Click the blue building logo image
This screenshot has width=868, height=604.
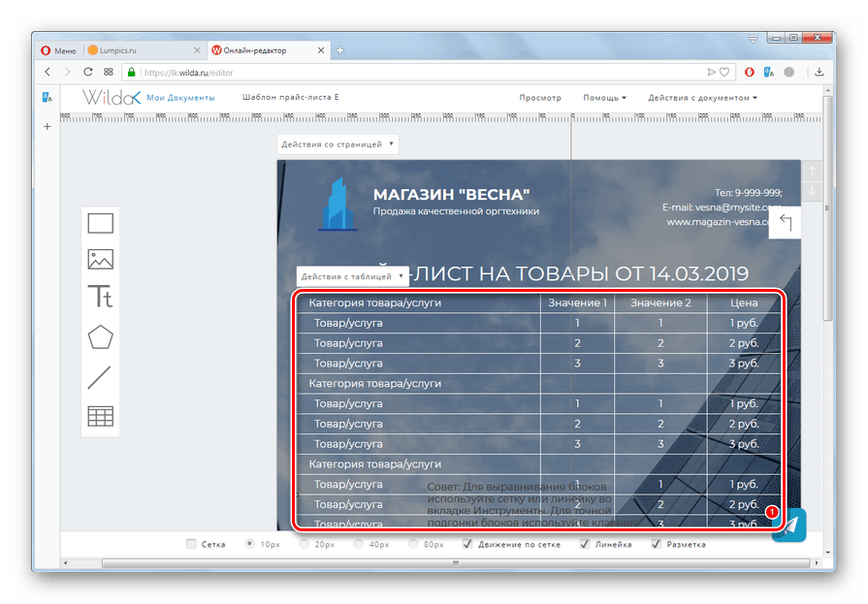pos(338,204)
